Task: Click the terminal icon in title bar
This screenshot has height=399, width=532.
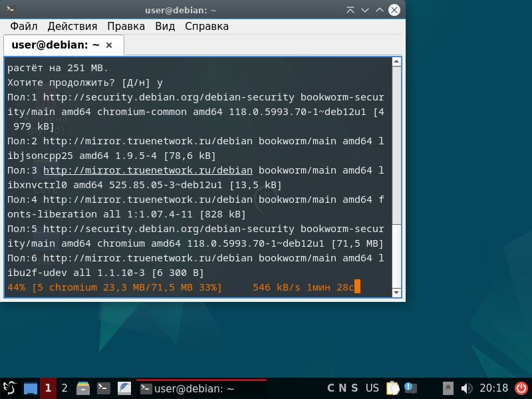Action: coord(10,9)
